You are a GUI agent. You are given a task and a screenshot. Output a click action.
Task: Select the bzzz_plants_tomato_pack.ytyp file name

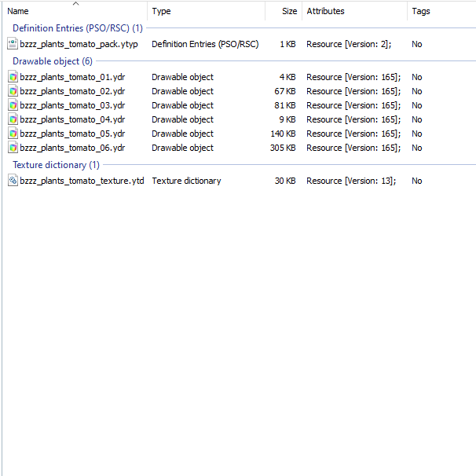[x=79, y=44]
